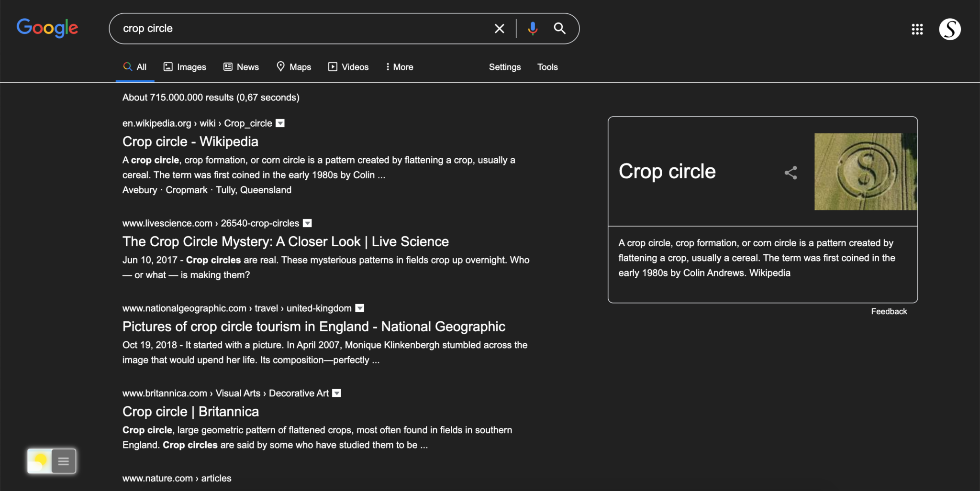Click the Google logo to go home
The height and width of the screenshot is (491, 980).
[47, 28]
